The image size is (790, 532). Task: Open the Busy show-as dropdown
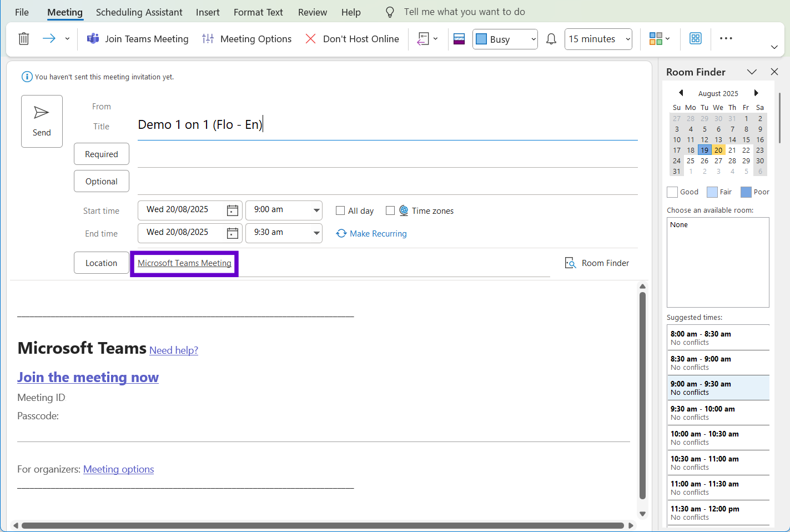pyautogui.click(x=505, y=39)
